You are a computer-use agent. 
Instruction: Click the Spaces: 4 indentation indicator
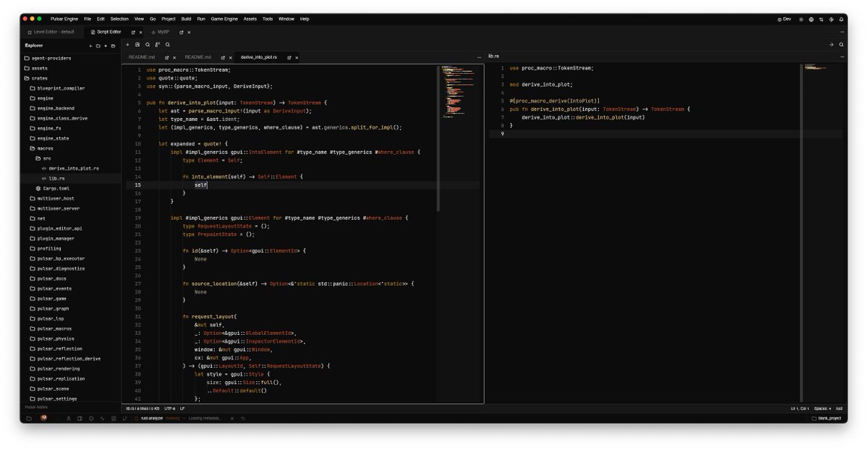(822, 409)
